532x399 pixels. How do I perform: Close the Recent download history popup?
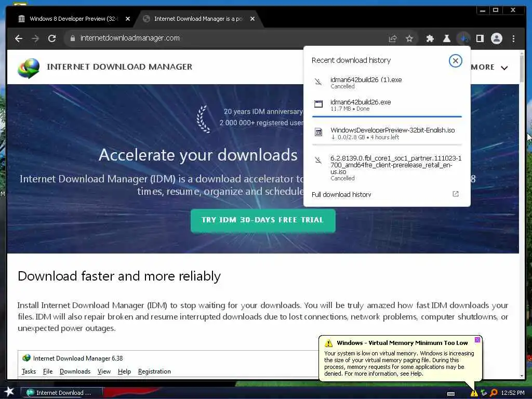pyautogui.click(x=455, y=61)
